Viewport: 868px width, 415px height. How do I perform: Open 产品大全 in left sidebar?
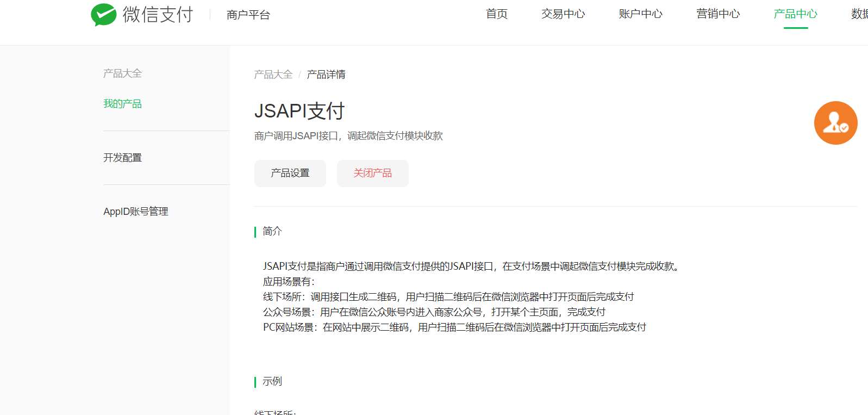click(122, 73)
